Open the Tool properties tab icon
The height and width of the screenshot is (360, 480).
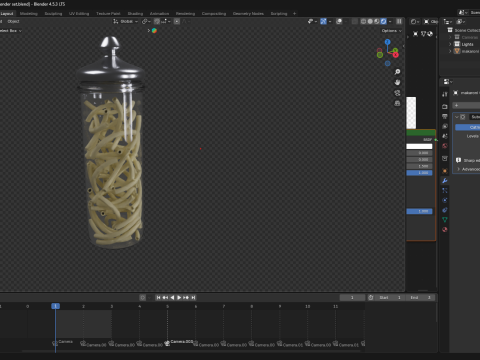point(445,94)
